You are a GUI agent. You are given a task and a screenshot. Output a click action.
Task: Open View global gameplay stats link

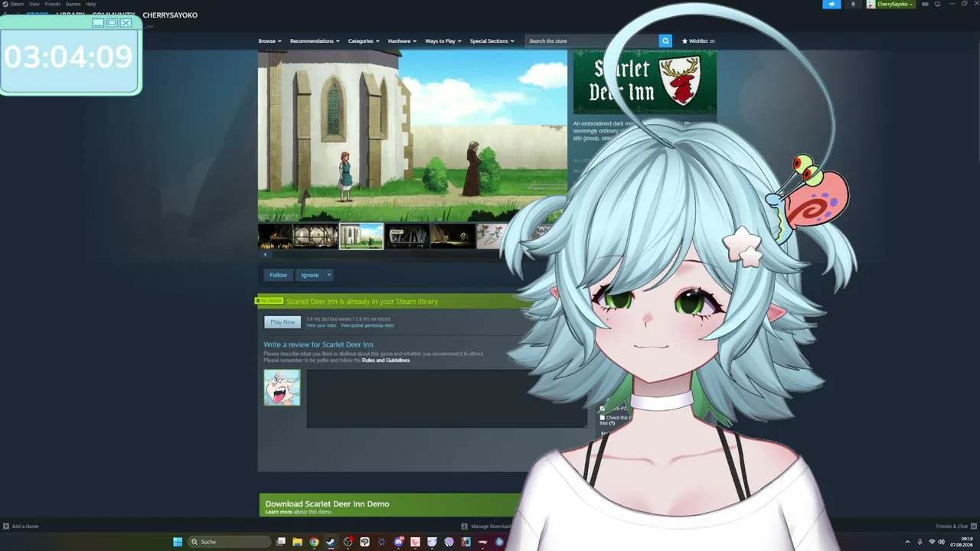point(367,325)
